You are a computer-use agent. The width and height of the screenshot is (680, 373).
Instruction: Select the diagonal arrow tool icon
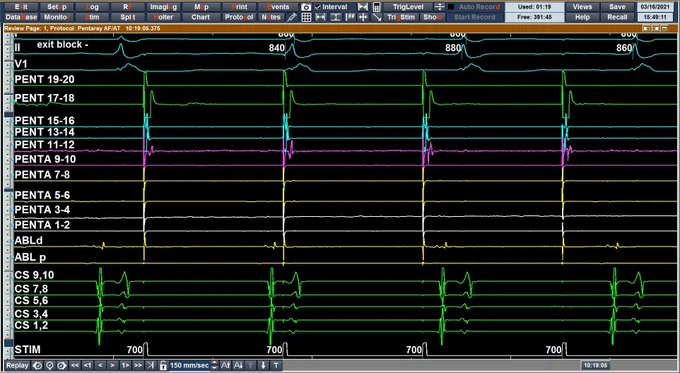pos(377,17)
